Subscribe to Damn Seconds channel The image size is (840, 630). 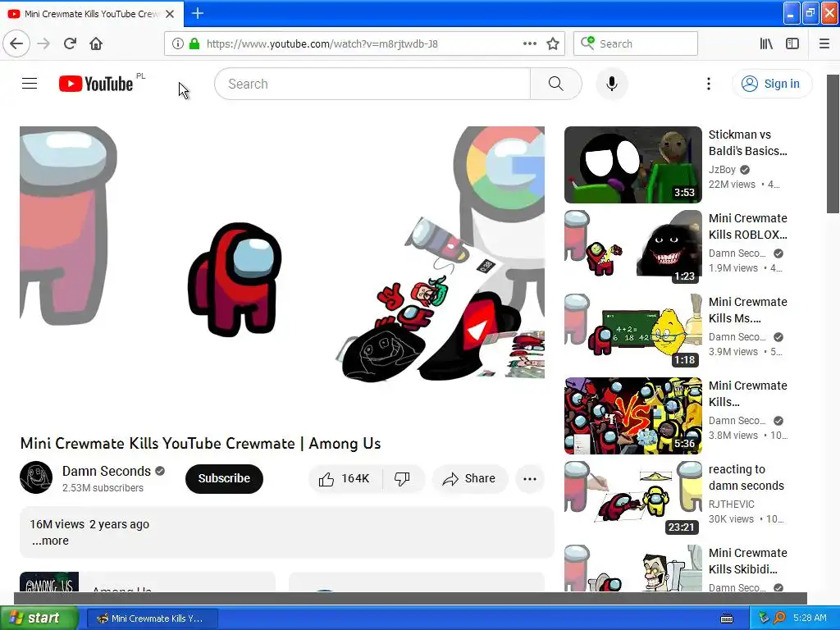coord(224,478)
